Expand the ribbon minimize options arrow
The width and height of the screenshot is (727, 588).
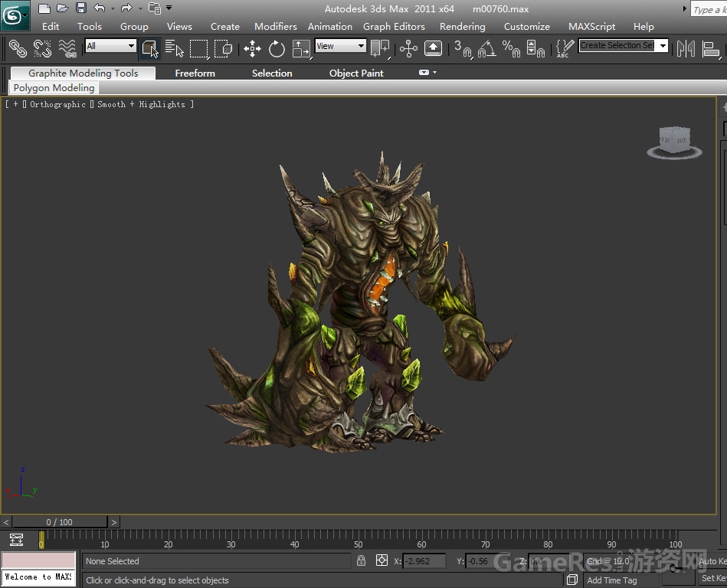(x=435, y=72)
